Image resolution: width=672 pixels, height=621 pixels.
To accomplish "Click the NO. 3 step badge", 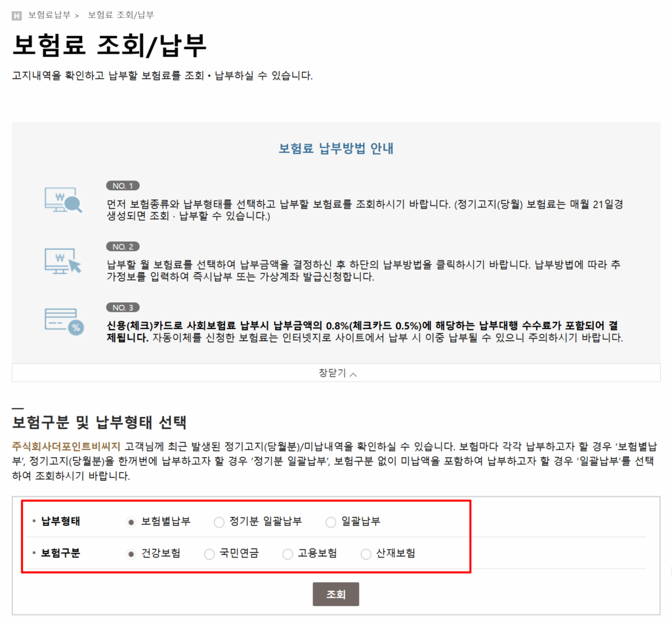I will [123, 308].
